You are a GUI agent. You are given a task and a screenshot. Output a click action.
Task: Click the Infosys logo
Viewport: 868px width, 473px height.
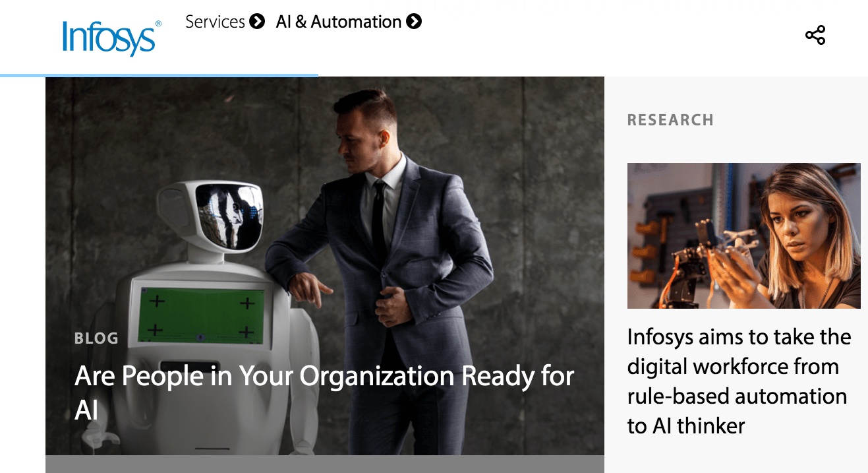click(111, 38)
